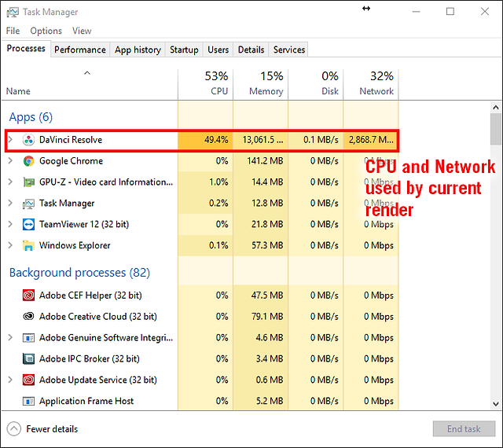Click Google Chrome 141.2 MB memory value
The height and width of the screenshot is (448, 503).
(265, 161)
